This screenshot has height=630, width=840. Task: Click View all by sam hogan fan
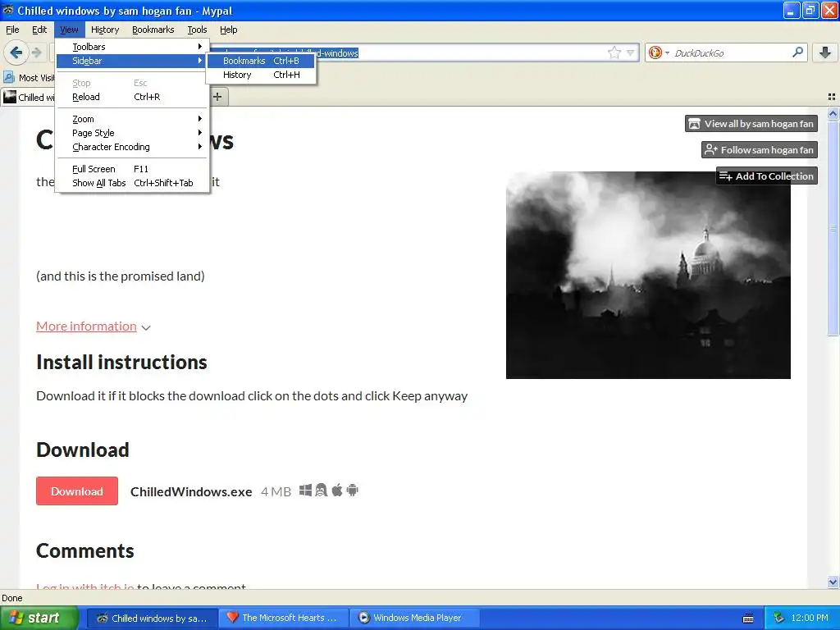(751, 124)
